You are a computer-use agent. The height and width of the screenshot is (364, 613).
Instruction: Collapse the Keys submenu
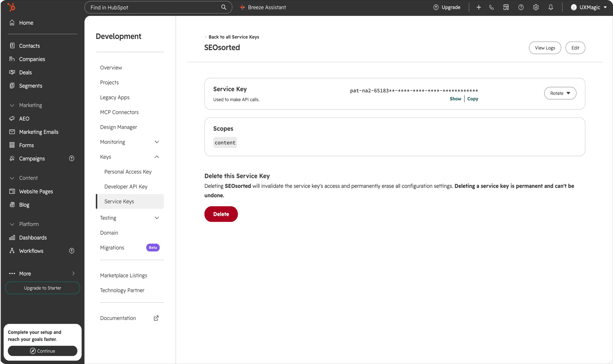(x=157, y=157)
